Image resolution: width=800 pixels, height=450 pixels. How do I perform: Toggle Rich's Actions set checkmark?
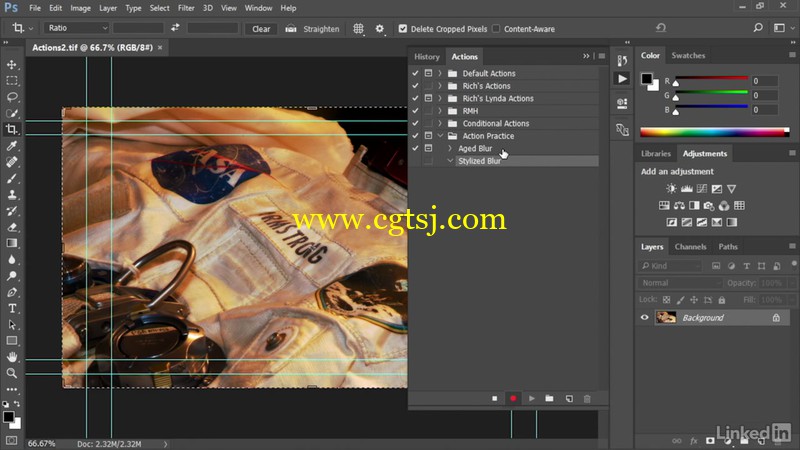tap(415, 86)
